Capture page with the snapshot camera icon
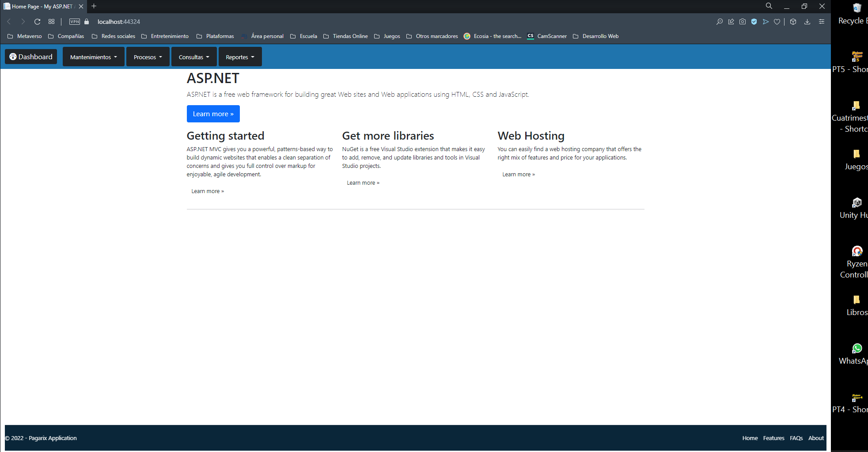 point(743,21)
